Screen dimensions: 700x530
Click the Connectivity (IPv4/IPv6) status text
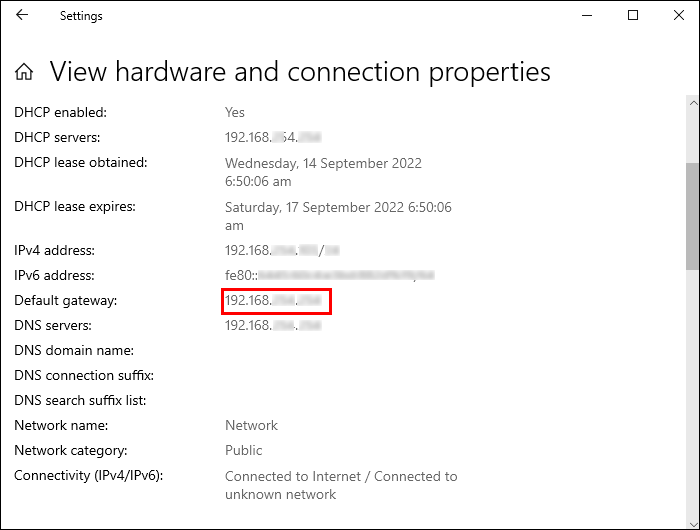[340, 485]
